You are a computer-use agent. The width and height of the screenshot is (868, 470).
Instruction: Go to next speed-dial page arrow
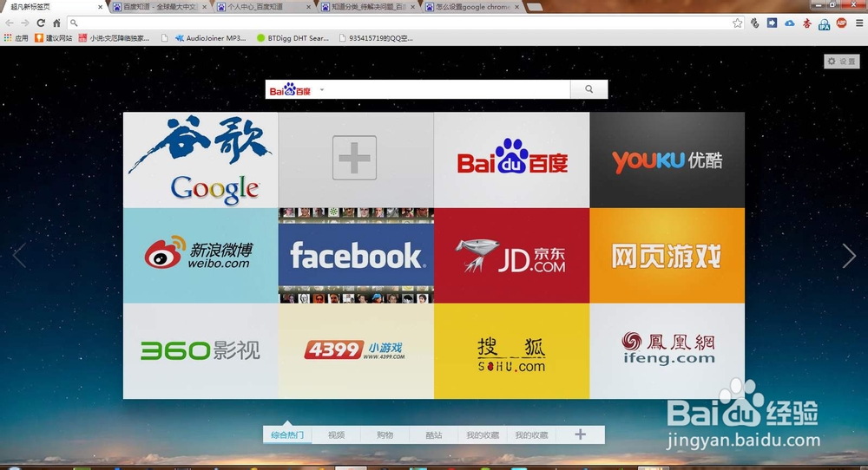(x=849, y=256)
